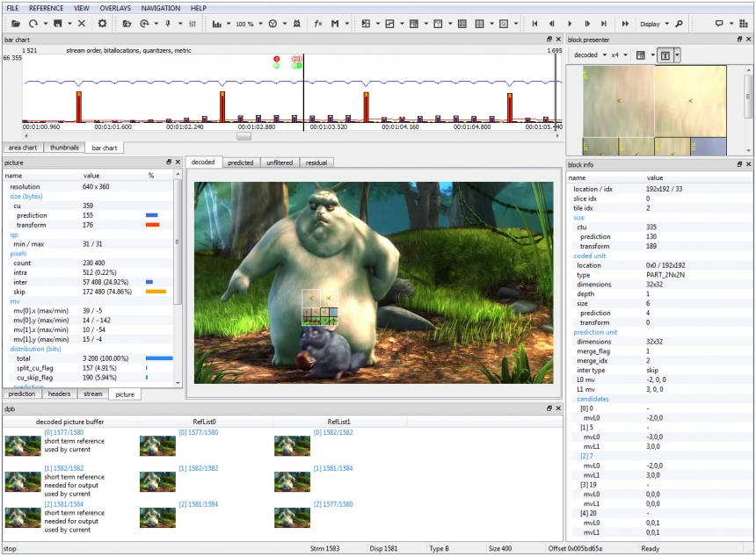Switch to the thumbnails tab
This screenshot has height=556, width=756.
click(64, 148)
